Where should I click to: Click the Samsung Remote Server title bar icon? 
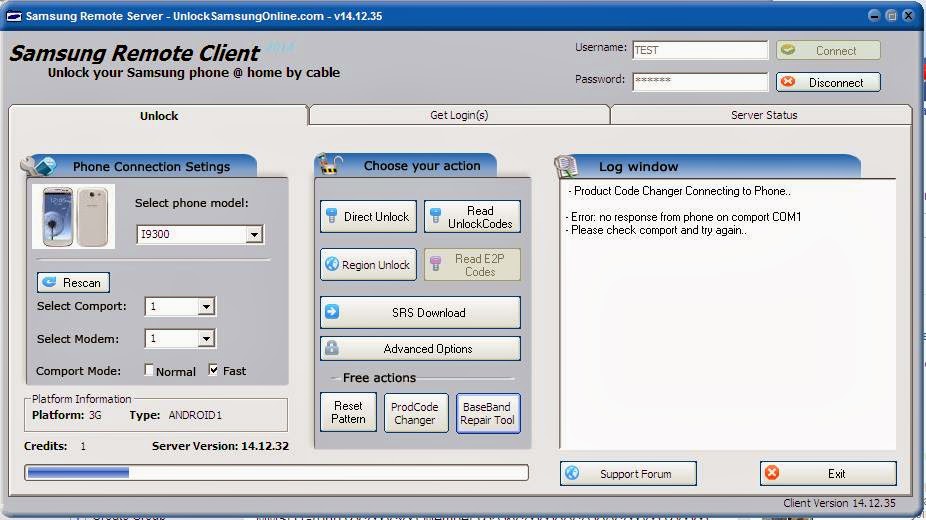[14, 17]
